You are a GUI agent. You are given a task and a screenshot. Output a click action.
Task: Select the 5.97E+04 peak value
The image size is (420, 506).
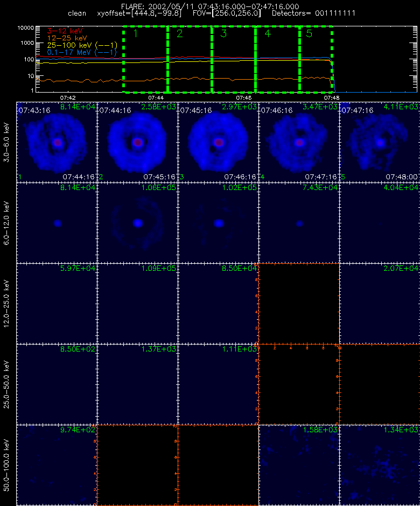(x=78, y=268)
